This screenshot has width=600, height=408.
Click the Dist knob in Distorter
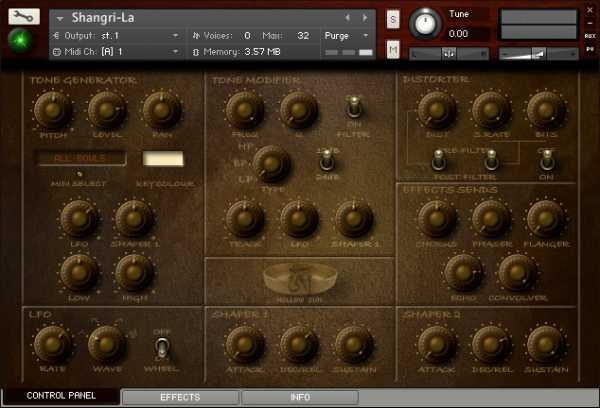(437, 110)
